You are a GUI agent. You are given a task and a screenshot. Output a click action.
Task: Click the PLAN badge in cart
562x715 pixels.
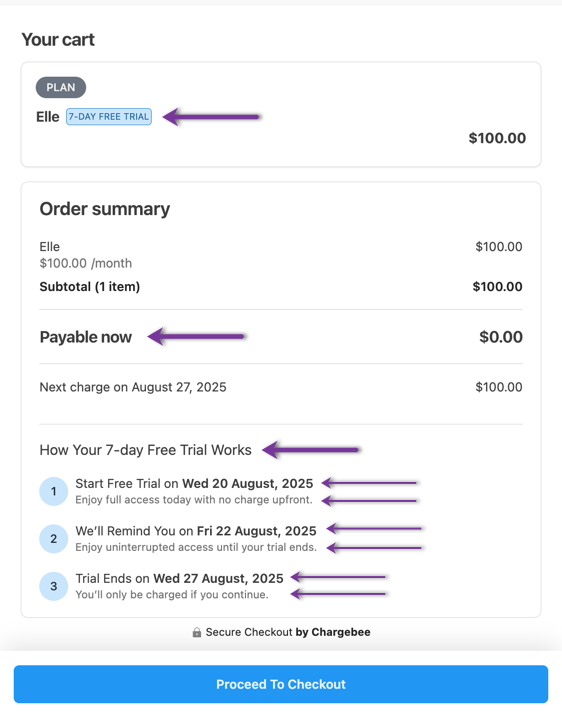[x=61, y=87]
